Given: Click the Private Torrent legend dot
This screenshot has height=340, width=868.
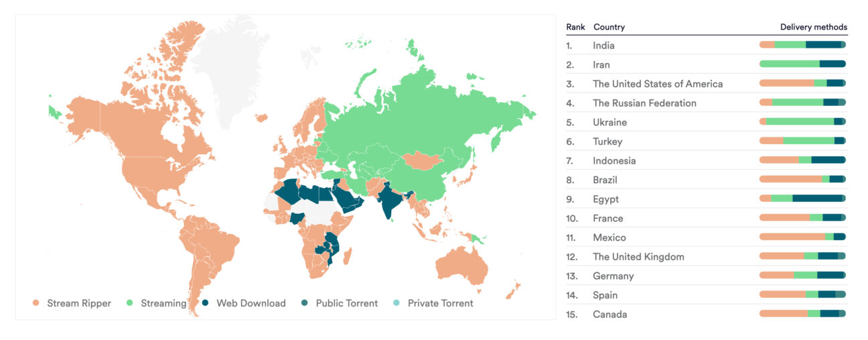Looking at the screenshot, I should pos(397,304).
